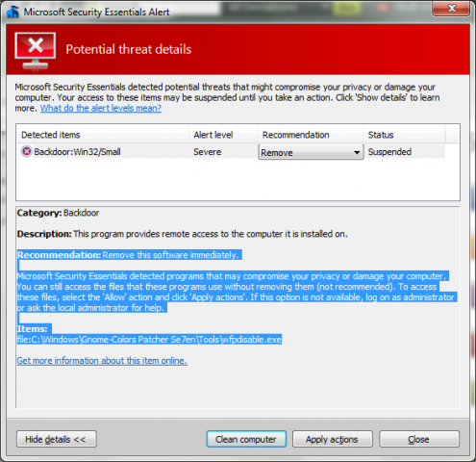Click the Close button at bottom
This screenshot has width=476, height=462.
pyautogui.click(x=419, y=439)
